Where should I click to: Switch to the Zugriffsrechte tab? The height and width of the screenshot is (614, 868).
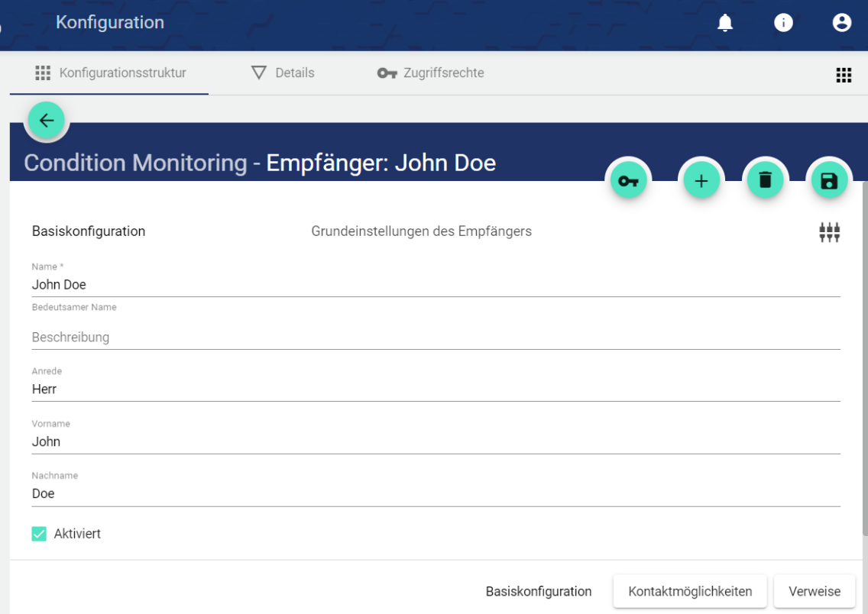click(431, 73)
